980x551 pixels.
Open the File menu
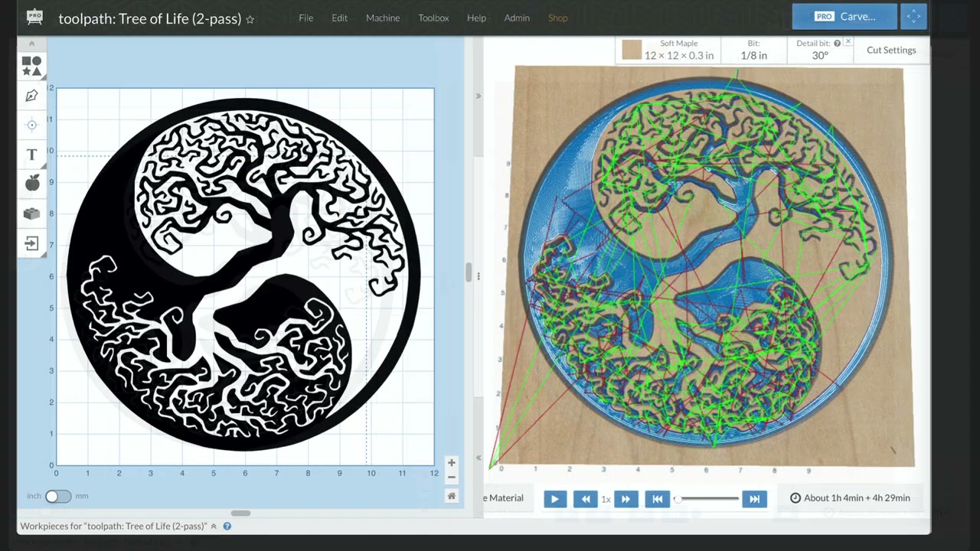coord(305,18)
